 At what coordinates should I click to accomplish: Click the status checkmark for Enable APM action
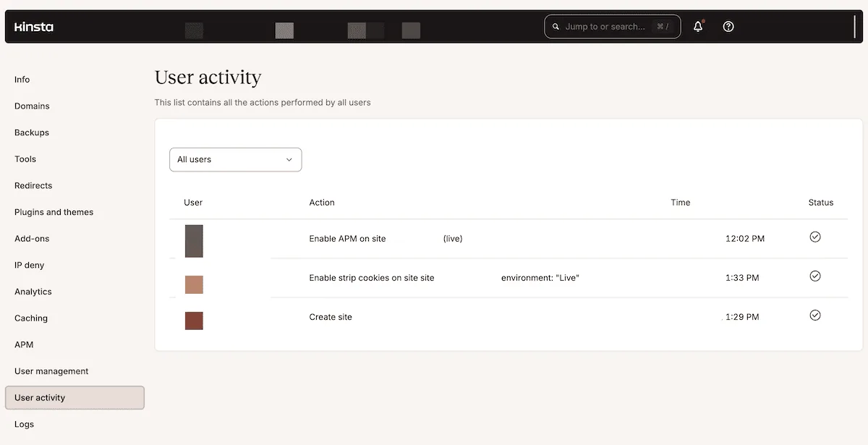pos(815,237)
